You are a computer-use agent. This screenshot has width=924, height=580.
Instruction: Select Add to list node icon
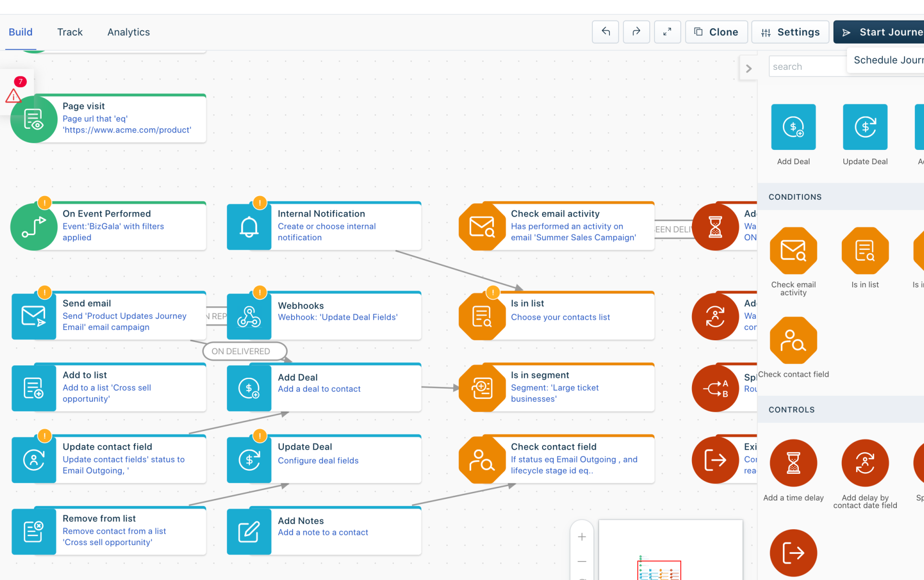coord(34,389)
